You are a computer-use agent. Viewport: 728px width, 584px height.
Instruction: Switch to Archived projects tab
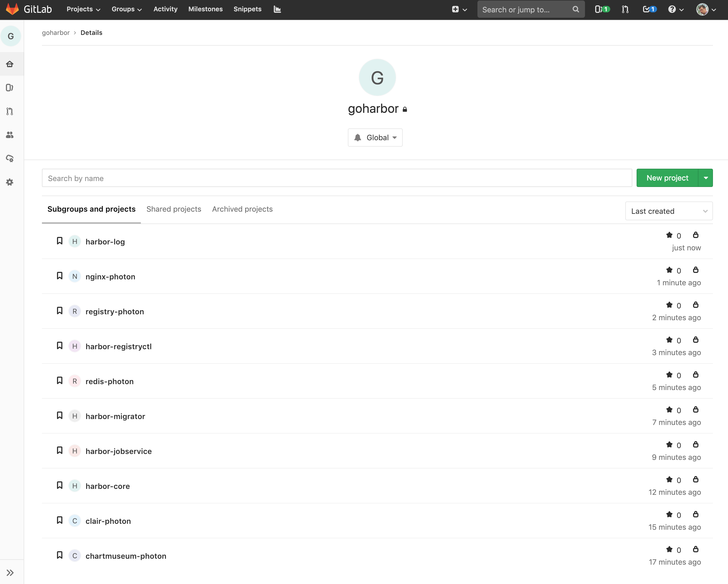242,209
